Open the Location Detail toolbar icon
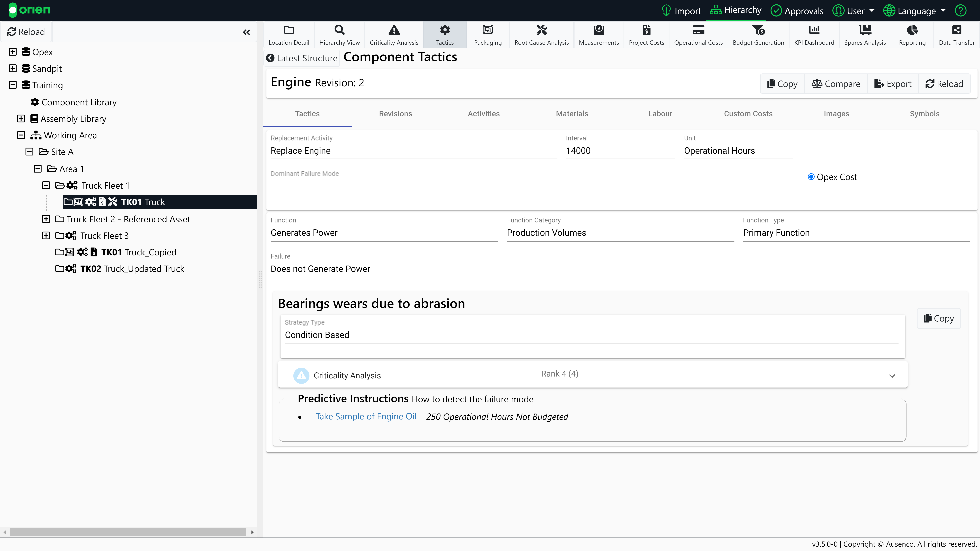This screenshot has width=980, height=551. click(289, 30)
